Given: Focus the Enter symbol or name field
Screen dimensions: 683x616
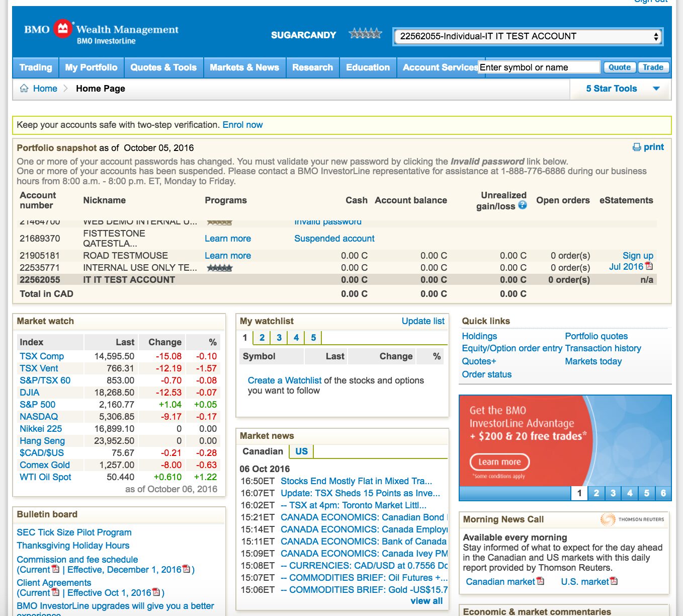Looking at the screenshot, I should tap(539, 67).
